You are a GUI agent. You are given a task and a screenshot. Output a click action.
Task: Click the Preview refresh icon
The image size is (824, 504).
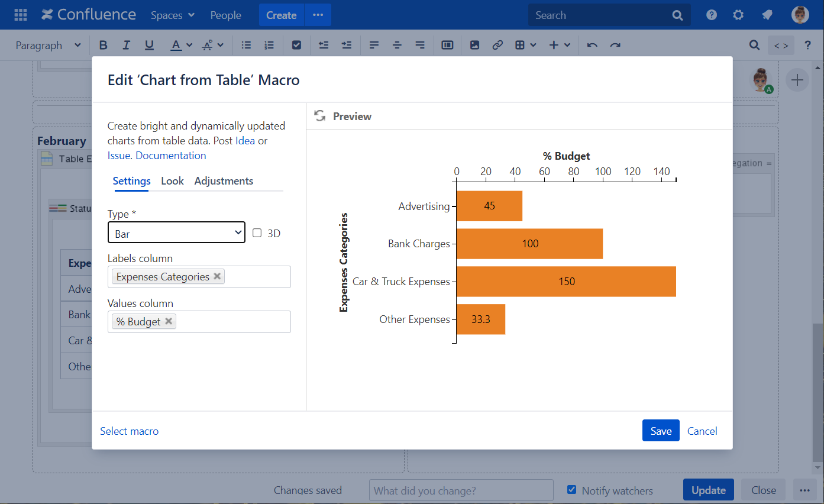click(x=320, y=116)
